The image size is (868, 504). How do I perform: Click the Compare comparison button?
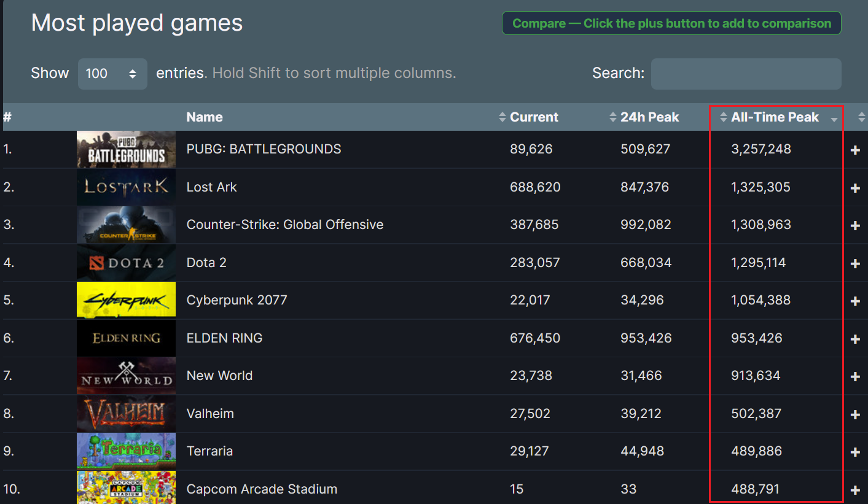(x=671, y=23)
